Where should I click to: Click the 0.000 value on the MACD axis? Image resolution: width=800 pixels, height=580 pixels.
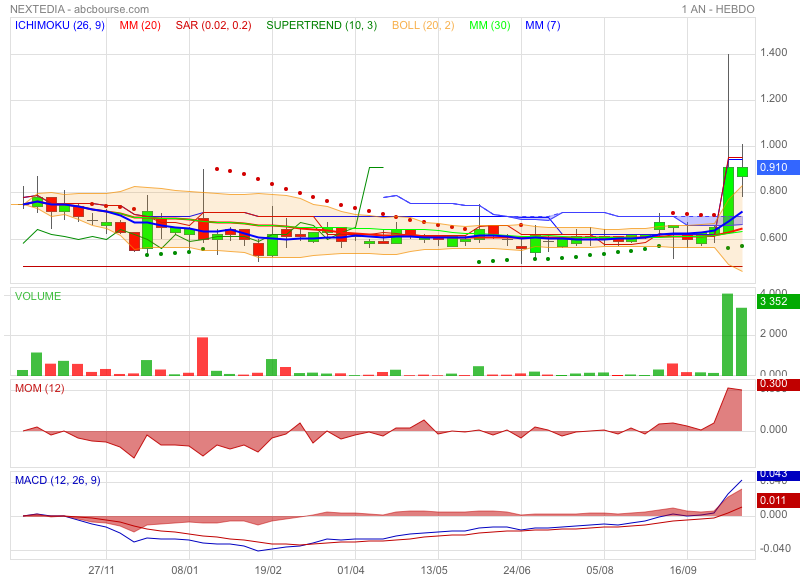(773, 514)
